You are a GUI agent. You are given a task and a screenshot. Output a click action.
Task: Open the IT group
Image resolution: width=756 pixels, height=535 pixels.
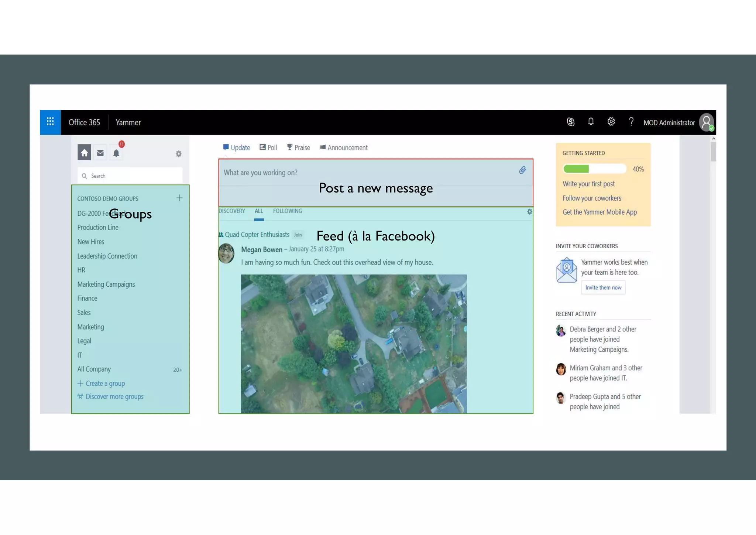80,355
